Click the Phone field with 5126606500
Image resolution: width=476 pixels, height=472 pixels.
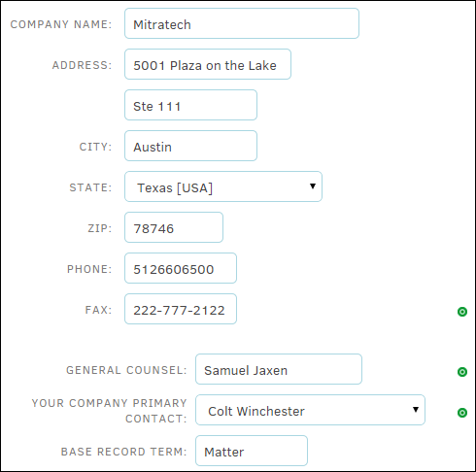point(181,268)
